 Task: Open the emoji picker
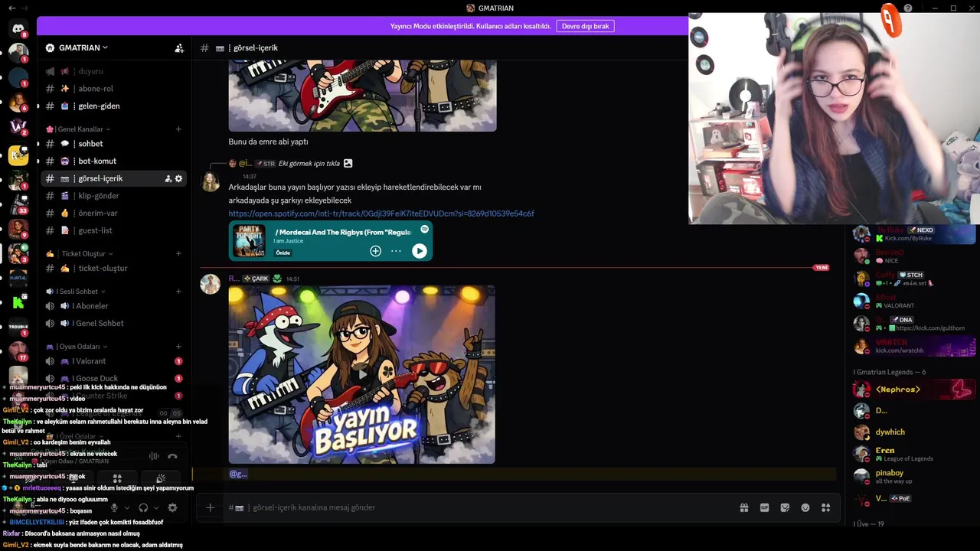pos(805,507)
